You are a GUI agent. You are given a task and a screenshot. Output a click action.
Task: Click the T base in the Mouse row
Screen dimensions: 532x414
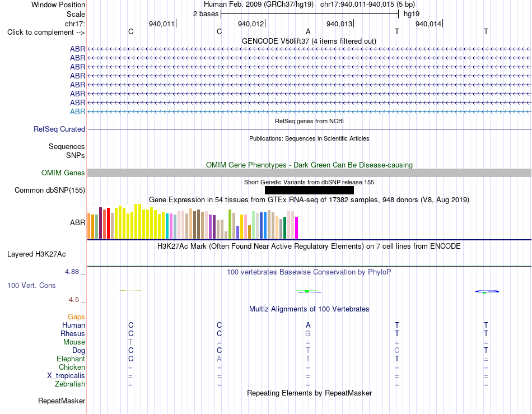(x=130, y=342)
